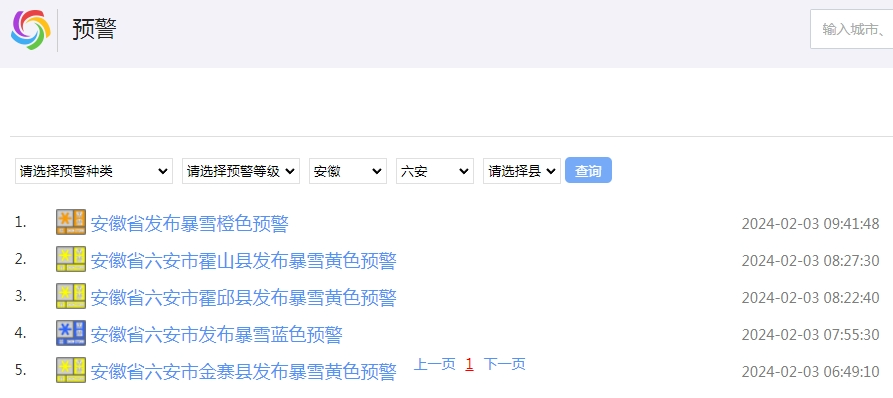Click timestamp 2024-02-03 07:55:30
The width and height of the screenshot is (893, 398).
pos(810,335)
